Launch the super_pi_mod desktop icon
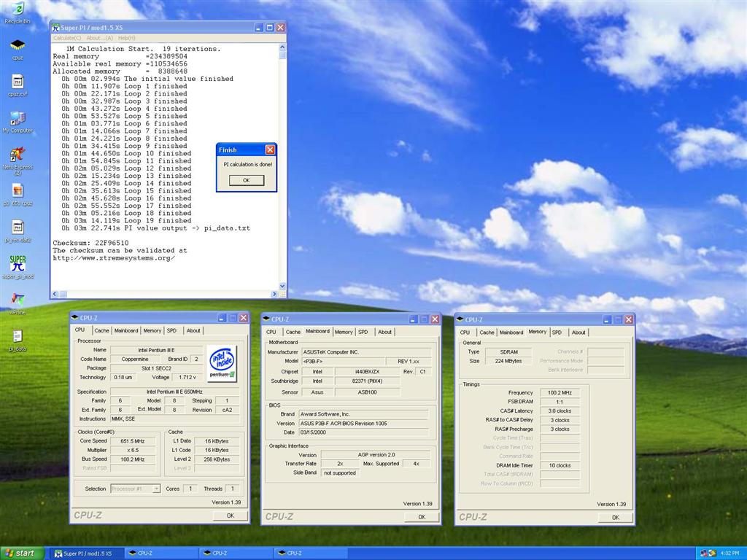 tap(18, 264)
